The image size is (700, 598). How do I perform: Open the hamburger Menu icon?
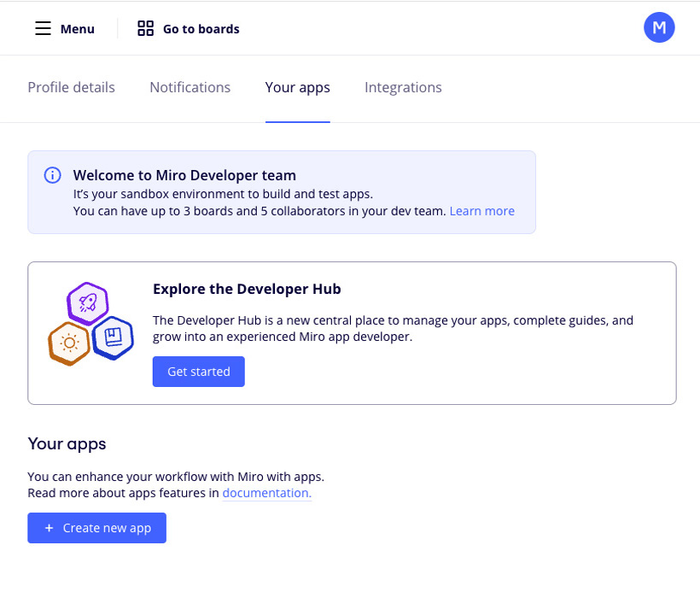point(44,28)
